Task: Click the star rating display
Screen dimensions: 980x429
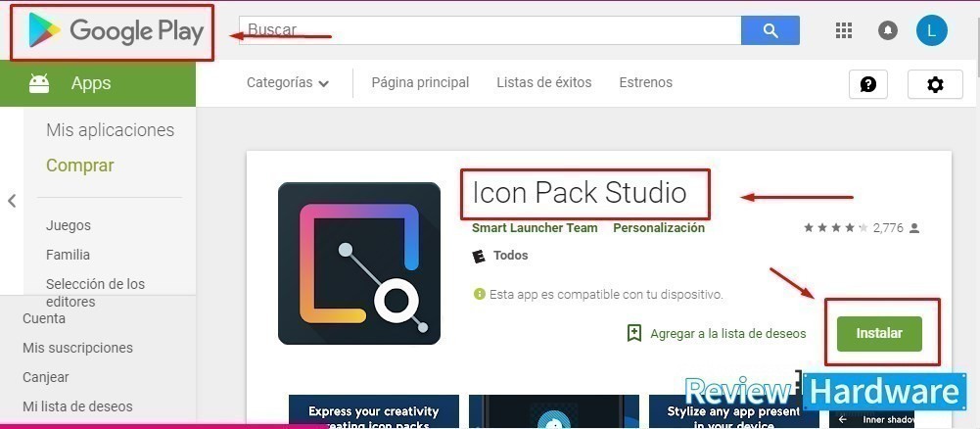Action: pos(836,228)
